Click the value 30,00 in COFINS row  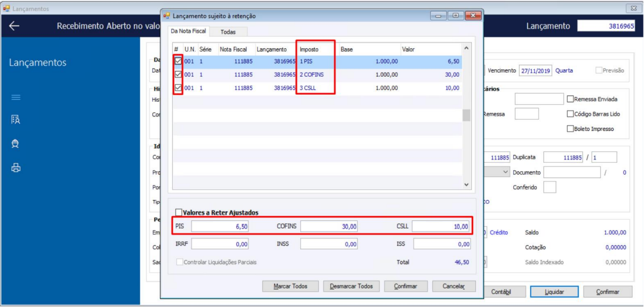[452, 74]
